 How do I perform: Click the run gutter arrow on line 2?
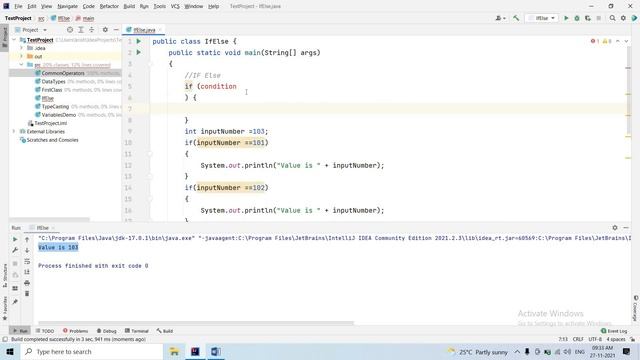[x=139, y=52]
